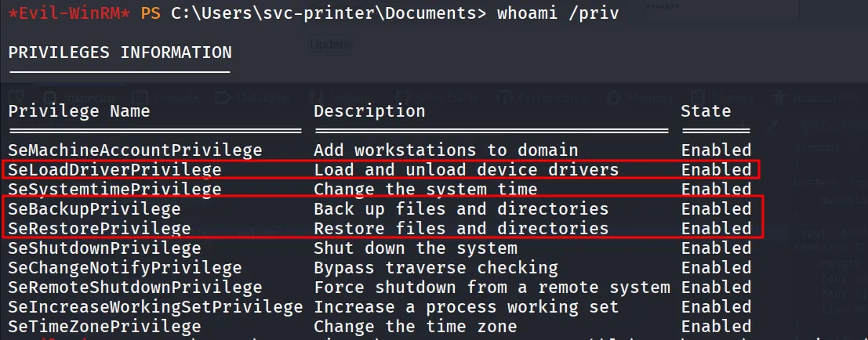Click the SeRestorePrivilege entry
Image resolution: width=868 pixels, height=340 pixels.
coord(99,228)
